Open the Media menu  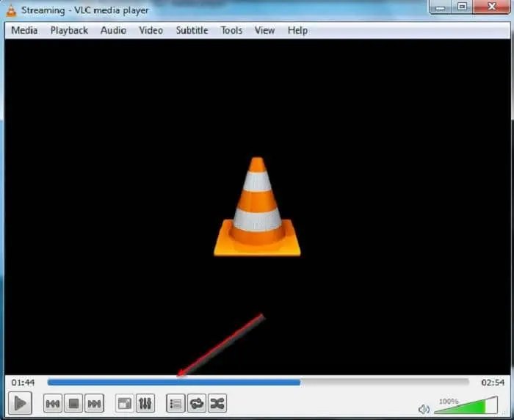pos(24,30)
